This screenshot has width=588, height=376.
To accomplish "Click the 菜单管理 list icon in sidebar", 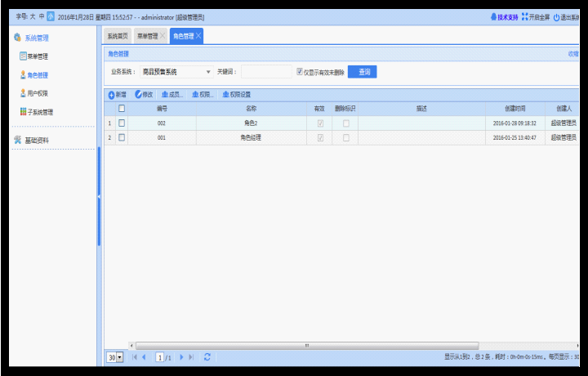I will tap(23, 56).
